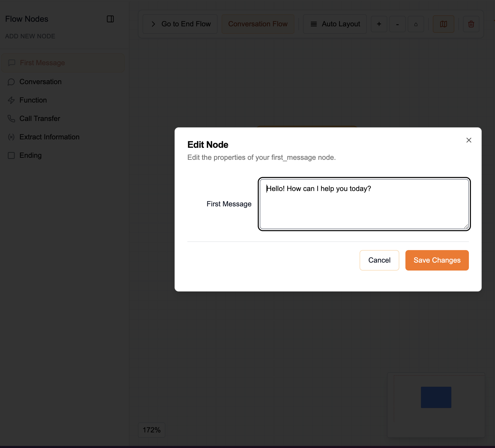Click the trash icon to delete

pos(471,24)
